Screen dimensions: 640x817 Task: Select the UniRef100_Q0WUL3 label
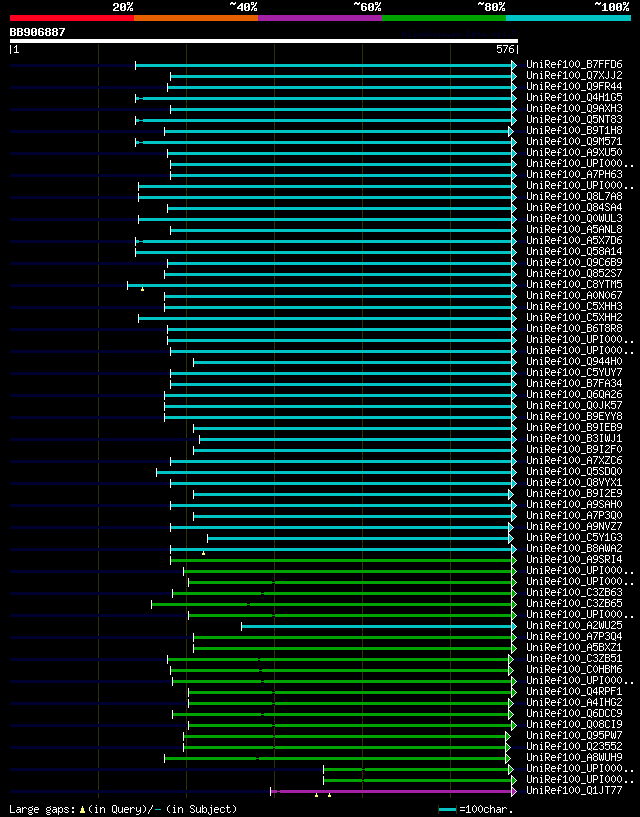point(574,218)
